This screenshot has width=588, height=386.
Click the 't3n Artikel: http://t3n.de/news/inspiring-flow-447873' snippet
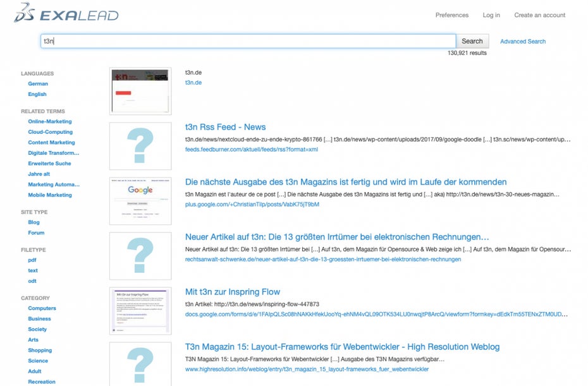(252, 304)
